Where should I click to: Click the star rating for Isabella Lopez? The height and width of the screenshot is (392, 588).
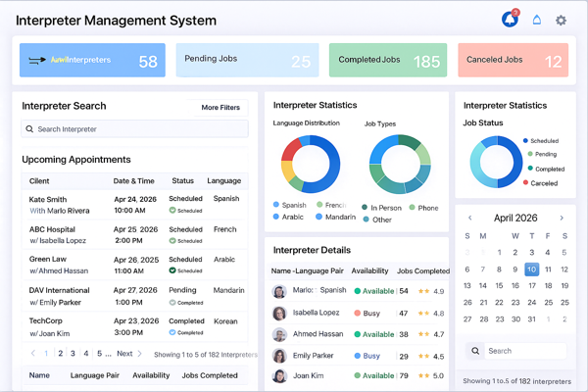pos(423,313)
